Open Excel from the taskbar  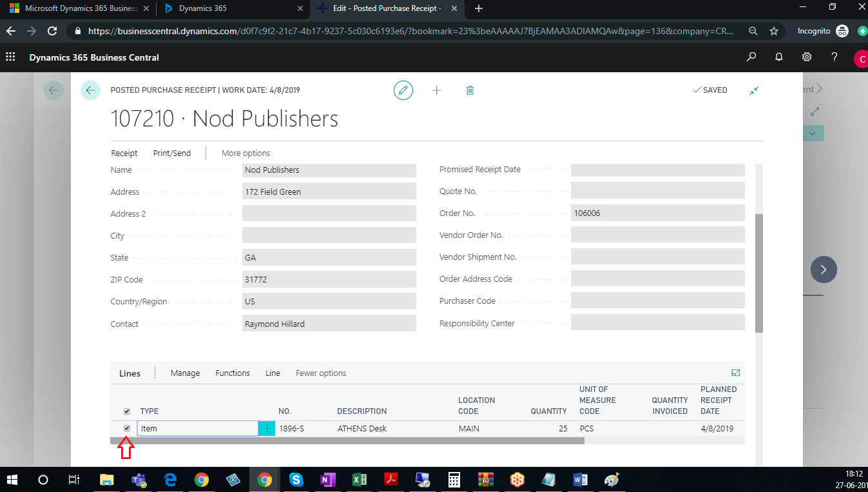click(x=359, y=480)
